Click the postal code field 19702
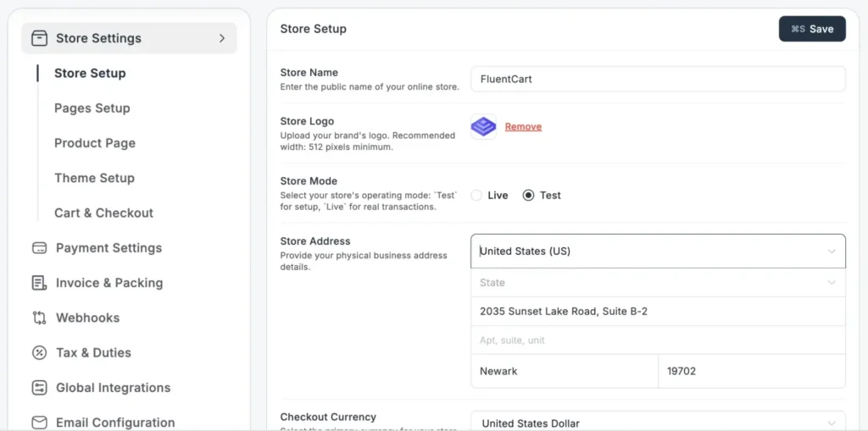Screen dimensions: 868x431 (x=752, y=371)
